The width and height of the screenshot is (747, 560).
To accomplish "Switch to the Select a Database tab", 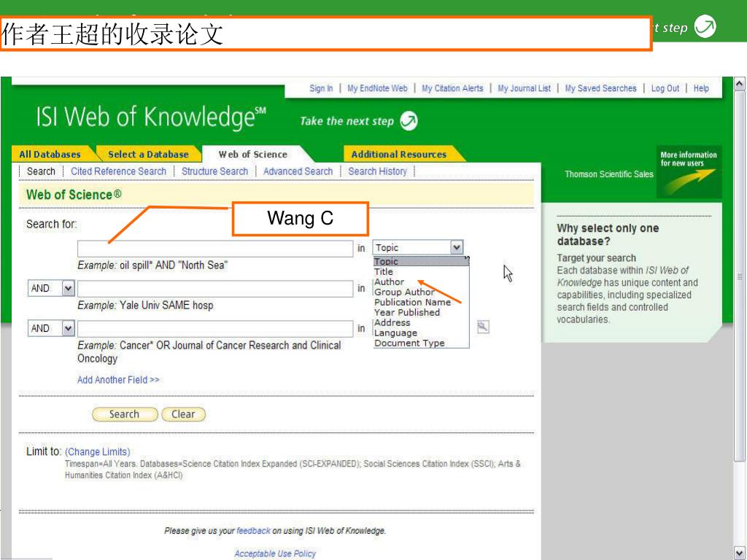I will coord(148,155).
